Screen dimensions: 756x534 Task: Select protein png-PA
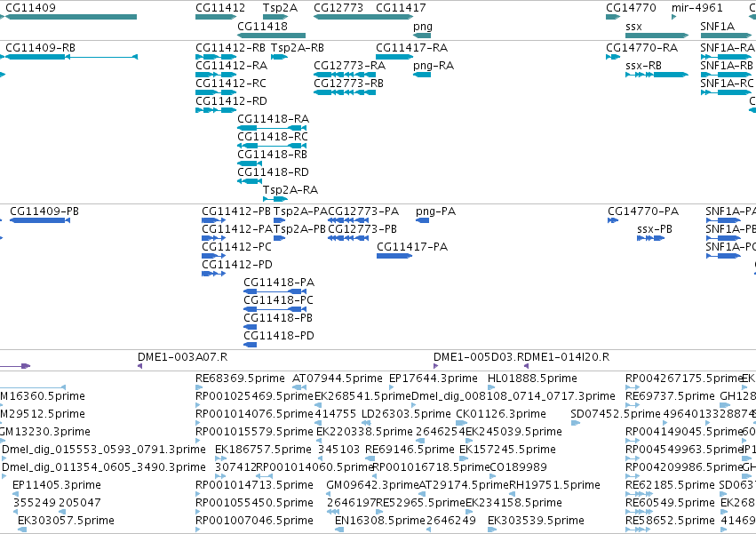coord(435,211)
